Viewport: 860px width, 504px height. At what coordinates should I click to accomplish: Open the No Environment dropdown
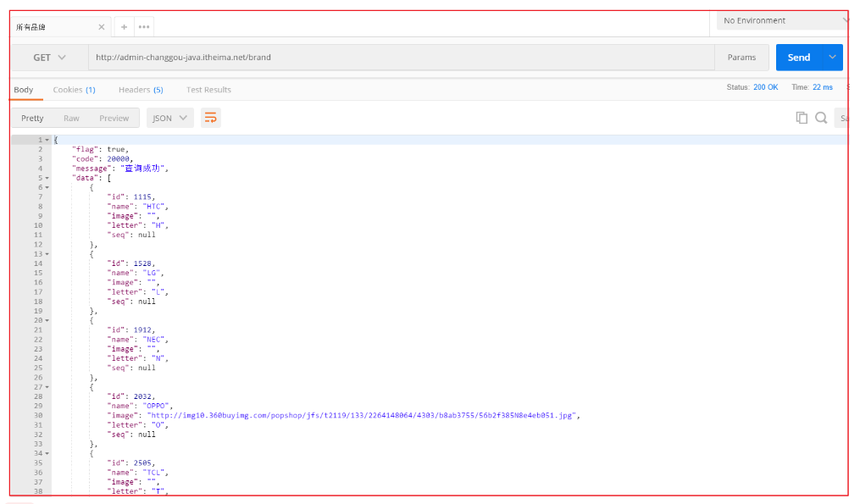(x=782, y=21)
